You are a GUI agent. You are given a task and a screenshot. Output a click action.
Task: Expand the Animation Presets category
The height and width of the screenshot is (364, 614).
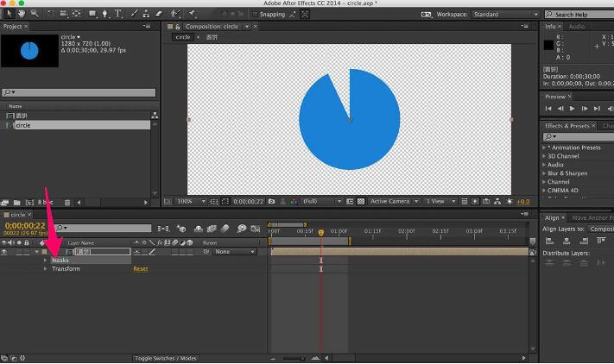coord(545,147)
